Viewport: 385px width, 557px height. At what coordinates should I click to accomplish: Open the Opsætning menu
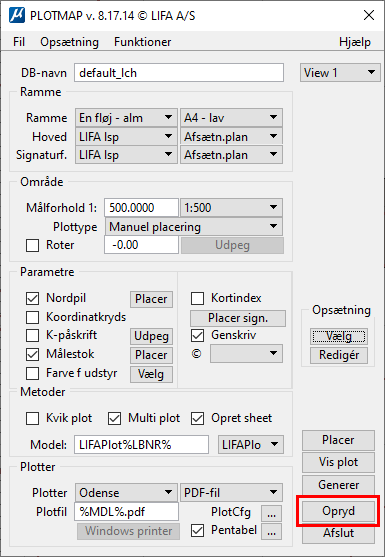click(69, 42)
